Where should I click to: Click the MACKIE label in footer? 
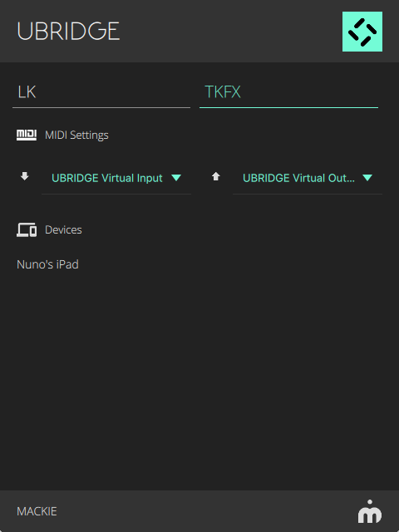click(x=37, y=511)
